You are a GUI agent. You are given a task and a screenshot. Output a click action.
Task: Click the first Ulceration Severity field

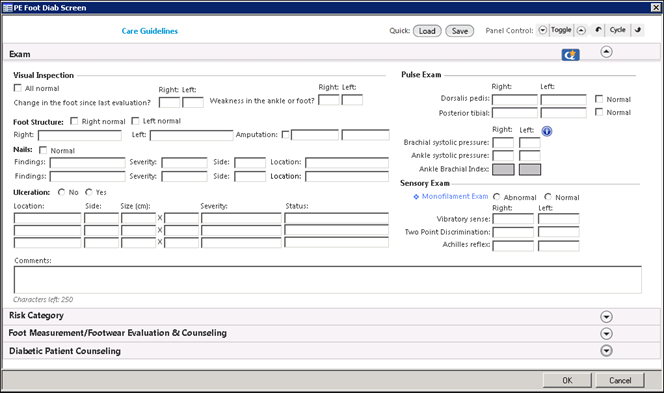[241, 218]
